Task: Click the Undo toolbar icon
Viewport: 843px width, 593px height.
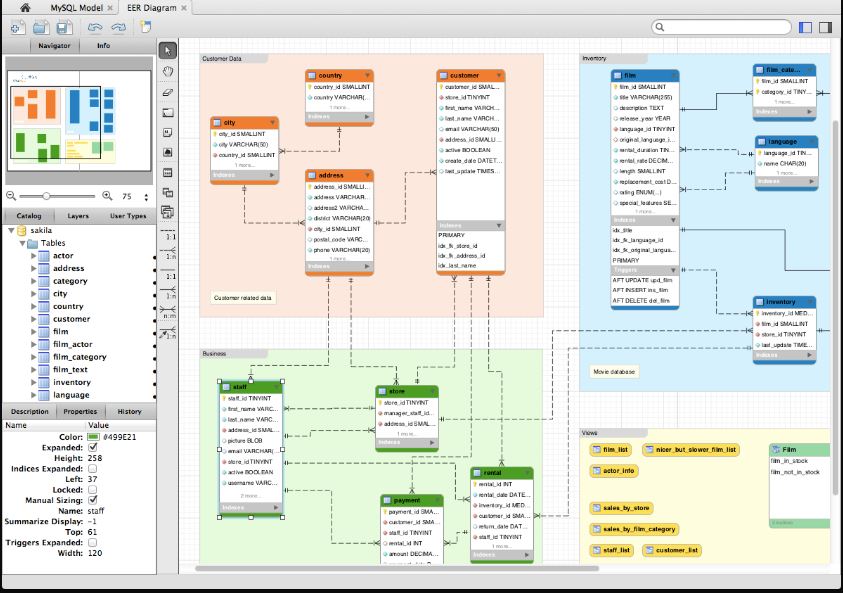Action: [95, 27]
